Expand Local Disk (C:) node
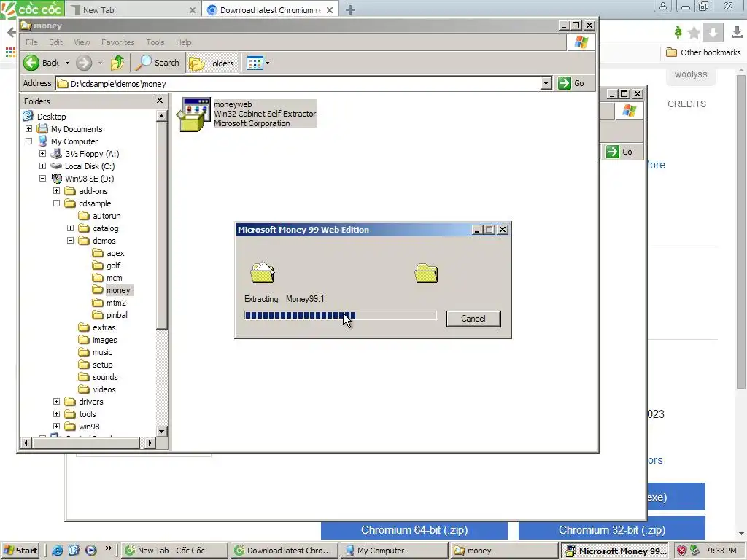This screenshot has height=560, width=747. tap(42, 166)
